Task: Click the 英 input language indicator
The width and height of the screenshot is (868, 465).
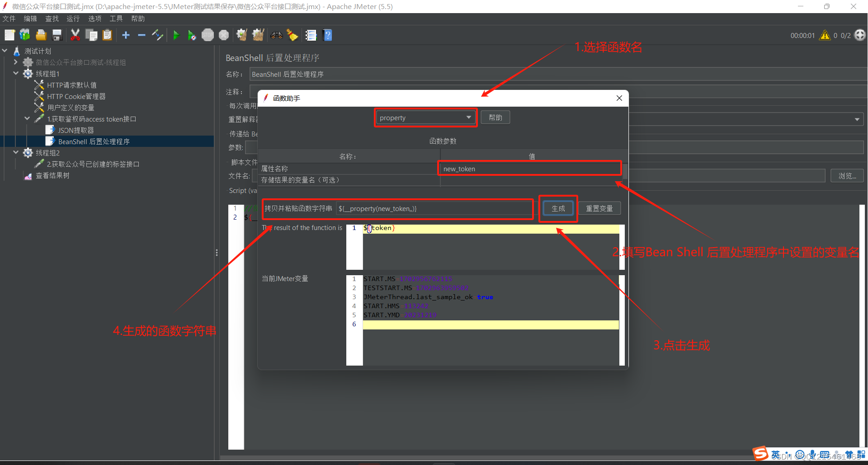Action: 776,455
